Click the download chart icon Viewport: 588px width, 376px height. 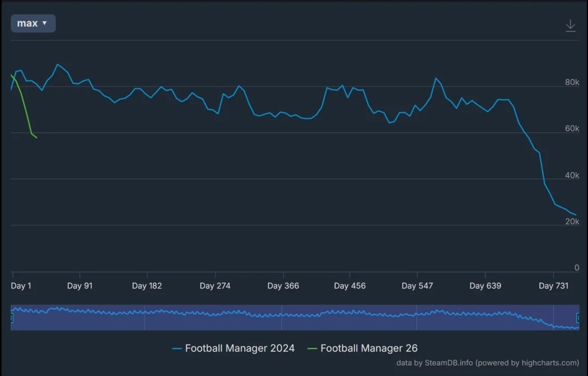[570, 26]
